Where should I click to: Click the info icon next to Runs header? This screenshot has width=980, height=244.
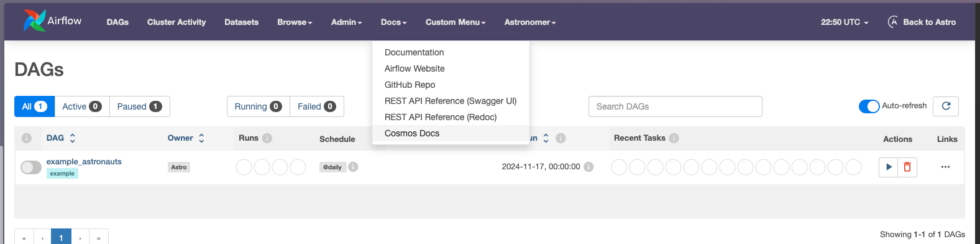267,138
